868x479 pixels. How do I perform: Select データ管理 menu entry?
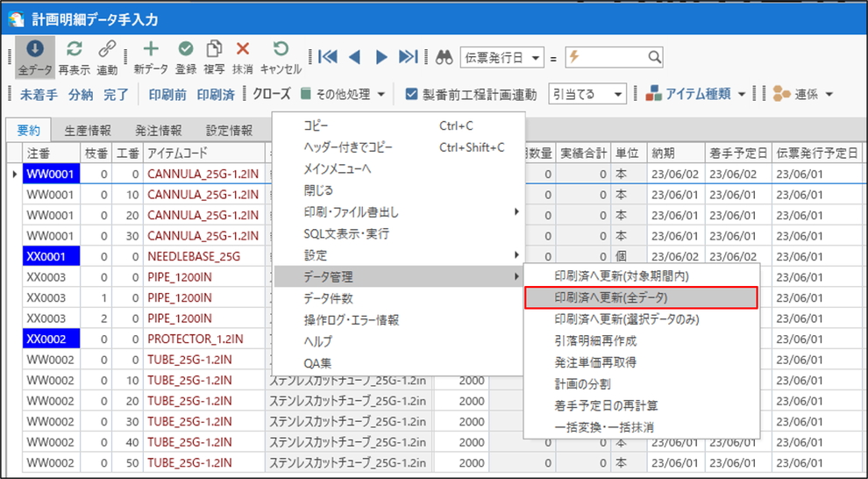click(399, 277)
